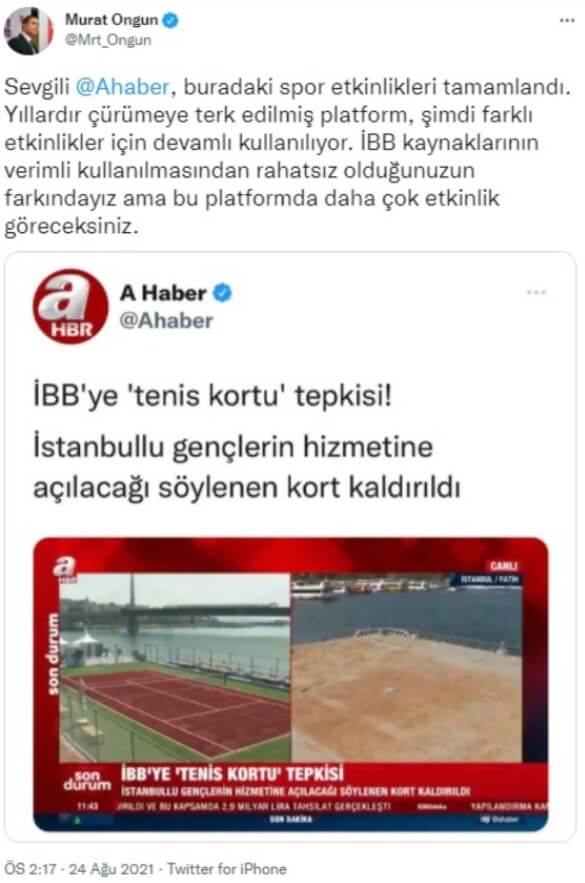
Task: Click the A Haber display name in the quoted tweet
Action: (x=163, y=293)
